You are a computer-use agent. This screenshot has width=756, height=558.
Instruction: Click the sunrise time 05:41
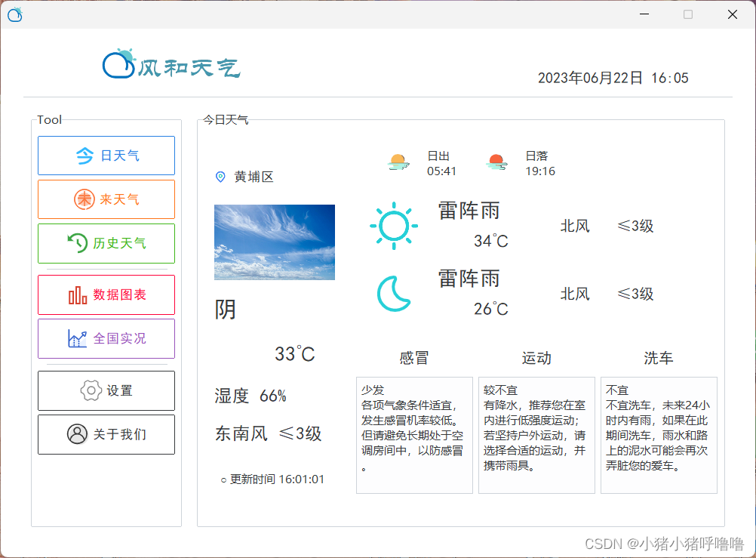tap(441, 171)
